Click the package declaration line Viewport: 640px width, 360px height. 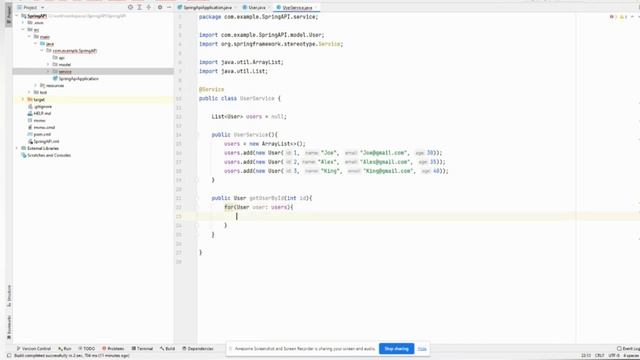point(258,17)
